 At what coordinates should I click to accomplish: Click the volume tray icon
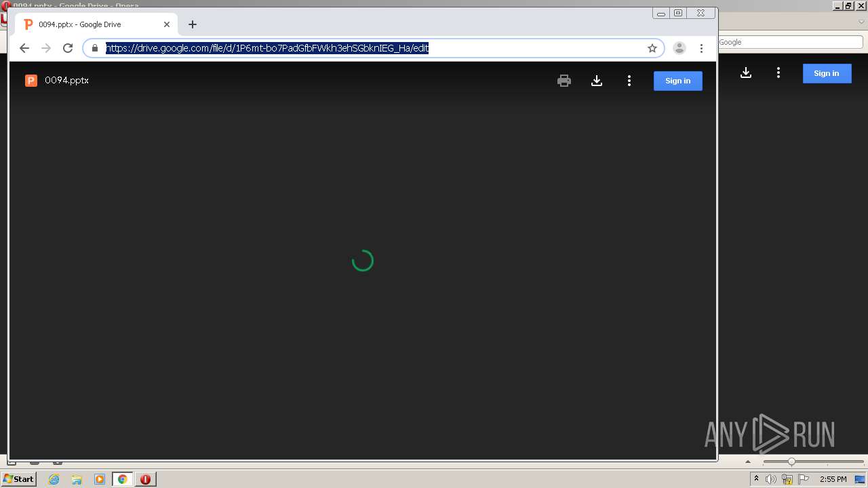click(x=771, y=479)
